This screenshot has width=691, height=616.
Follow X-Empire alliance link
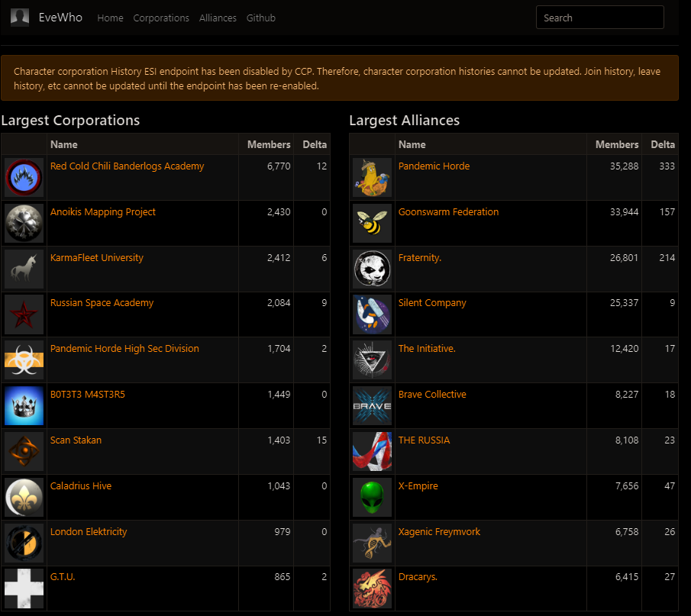pyautogui.click(x=418, y=486)
